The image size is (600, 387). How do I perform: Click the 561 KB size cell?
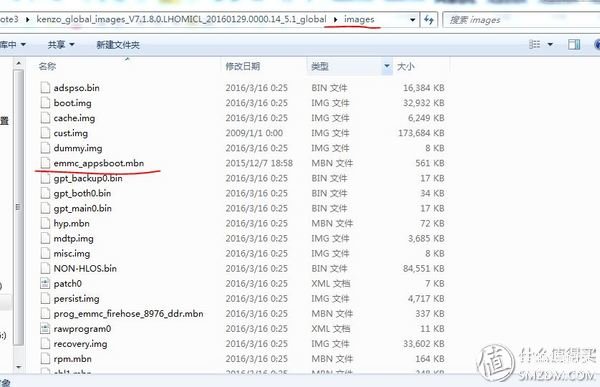430,163
